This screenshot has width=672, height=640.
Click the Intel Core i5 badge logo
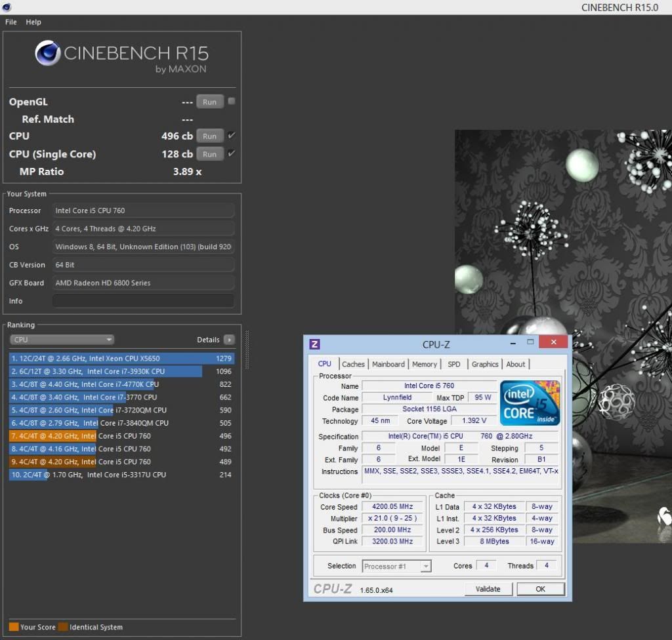tap(530, 401)
